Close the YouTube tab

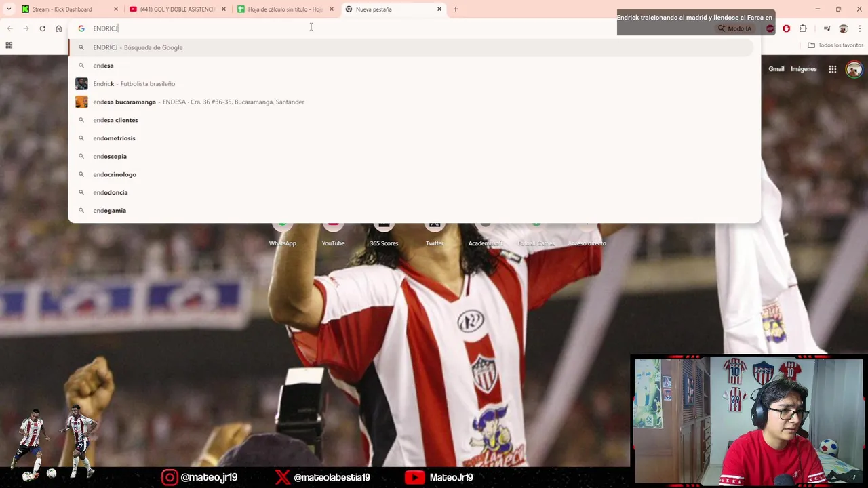pos(223,9)
